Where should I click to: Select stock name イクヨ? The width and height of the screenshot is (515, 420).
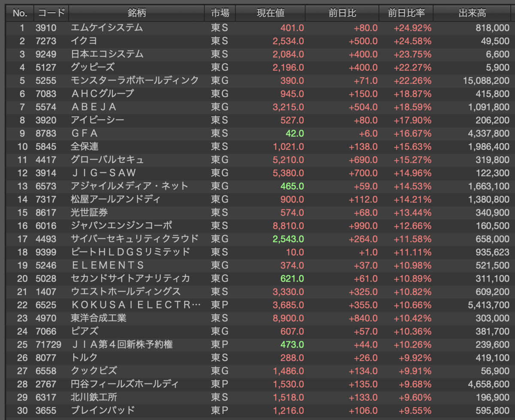(84, 41)
